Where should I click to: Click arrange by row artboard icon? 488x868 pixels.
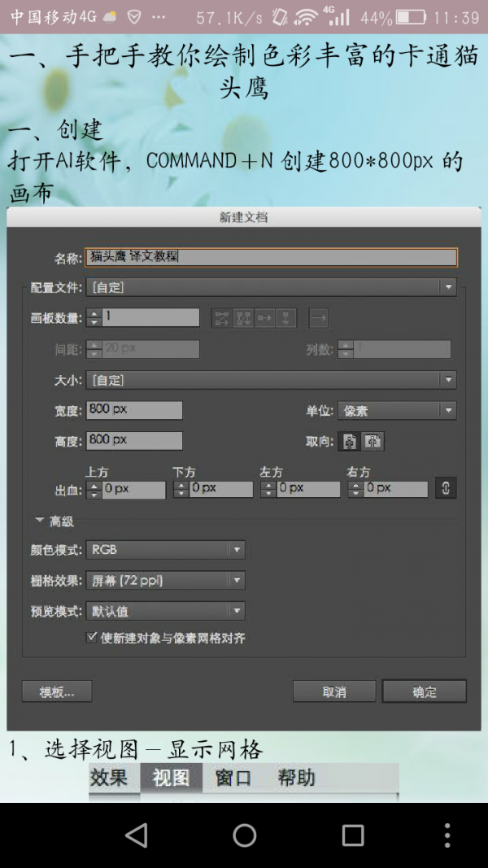click(265, 318)
